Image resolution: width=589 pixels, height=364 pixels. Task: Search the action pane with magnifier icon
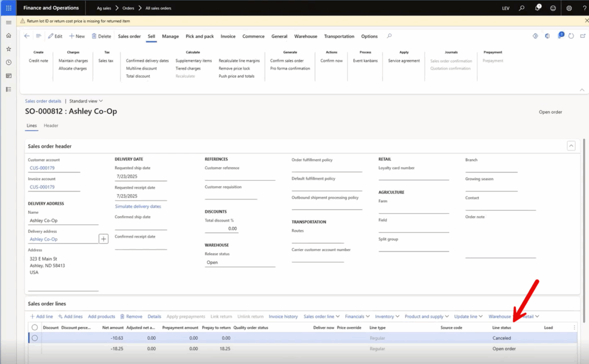[x=389, y=36]
